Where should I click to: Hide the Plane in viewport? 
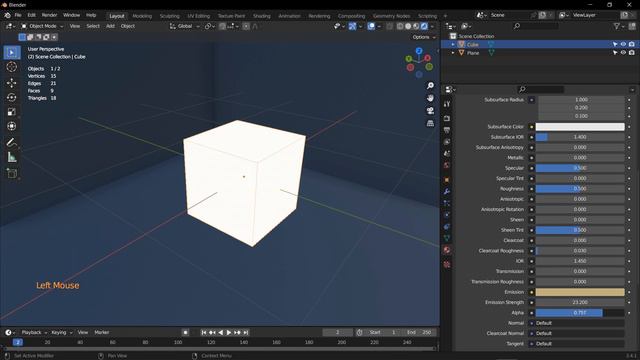(x=623, y=53)
